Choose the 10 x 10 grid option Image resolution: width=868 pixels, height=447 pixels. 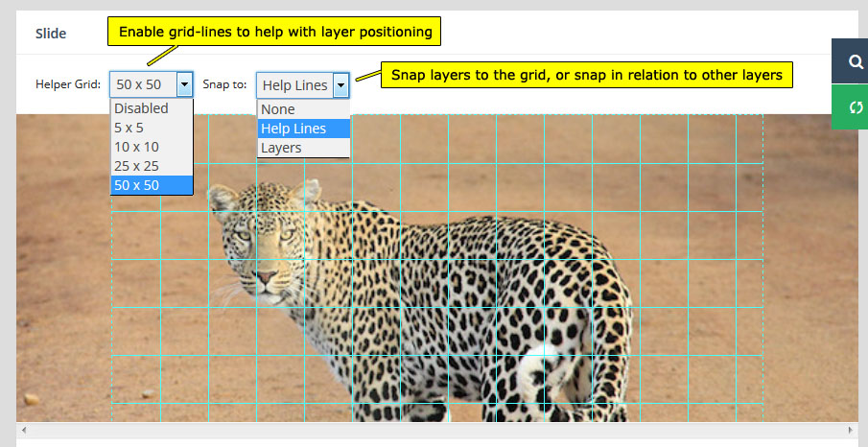pos(136,147)
